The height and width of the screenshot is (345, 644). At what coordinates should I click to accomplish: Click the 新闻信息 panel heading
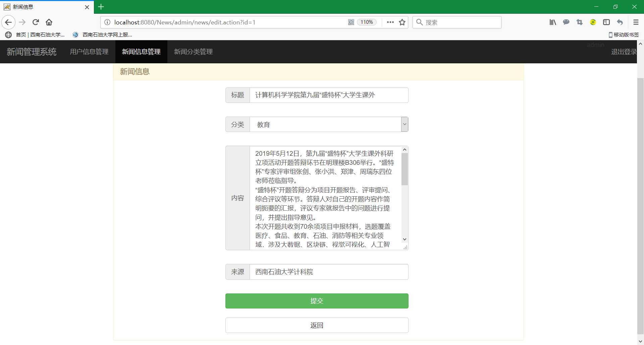coord(135,72)
